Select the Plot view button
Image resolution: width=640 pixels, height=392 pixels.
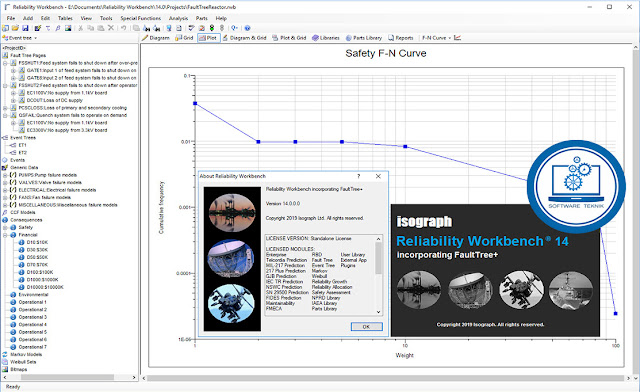coord(209,38)
